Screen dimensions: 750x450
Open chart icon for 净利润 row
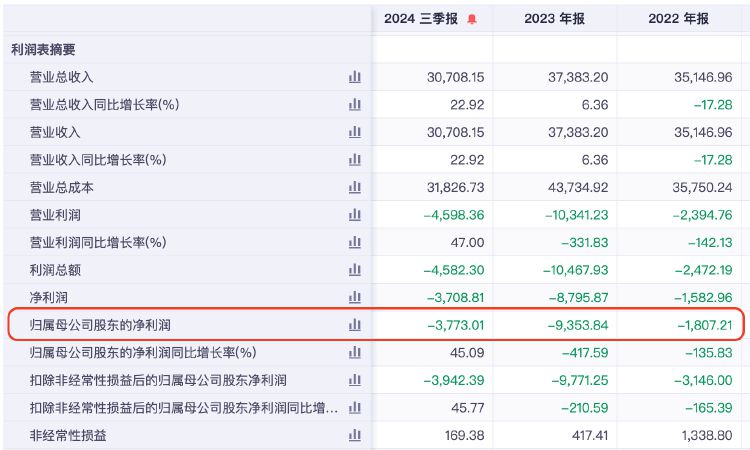click(x=354, y=297)
